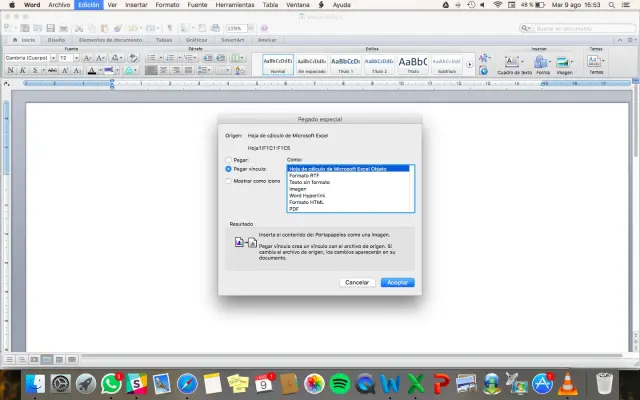
Task: Apply the Normal style
Action: pyautogui.click(x=278, y=64)
